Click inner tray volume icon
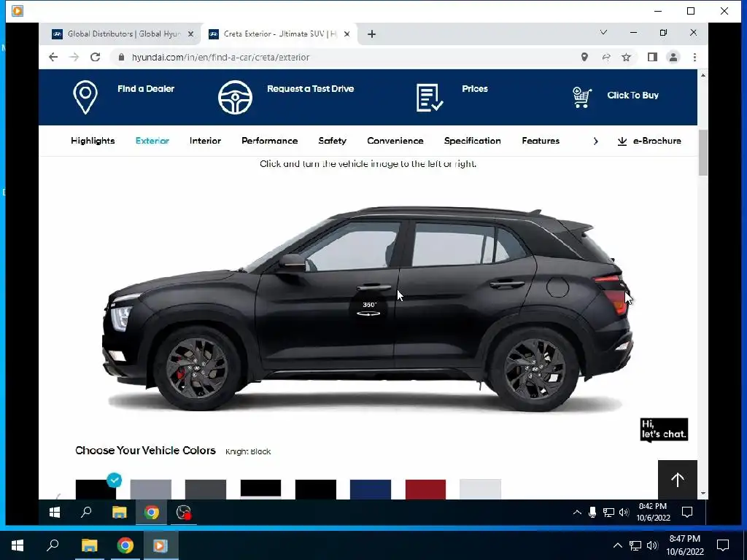This screenshot has height=560, width=747. [x=624, y=513]
